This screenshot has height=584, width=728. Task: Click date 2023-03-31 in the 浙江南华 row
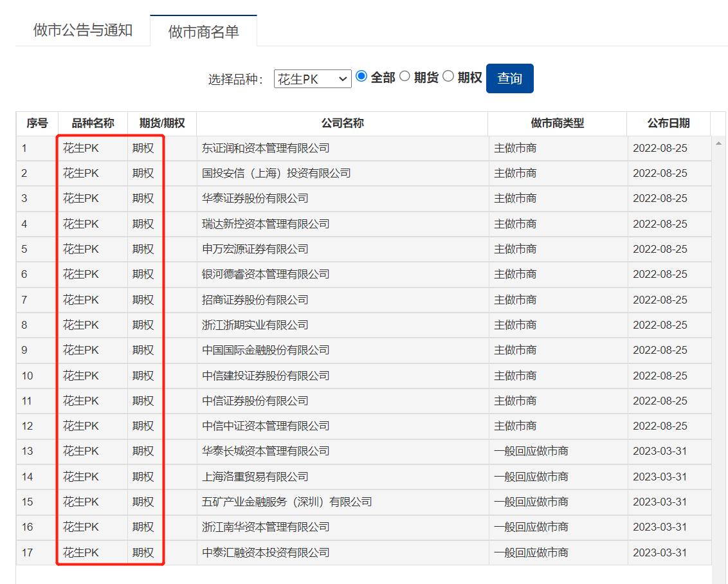click(660, 527)
